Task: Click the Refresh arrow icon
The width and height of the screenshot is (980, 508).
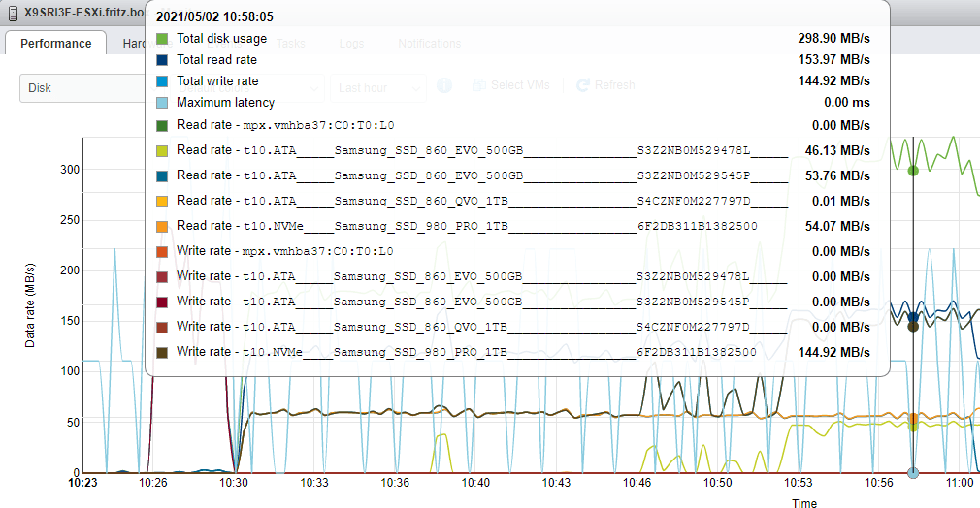Action: pyautogui.click(x=583, y=85)
